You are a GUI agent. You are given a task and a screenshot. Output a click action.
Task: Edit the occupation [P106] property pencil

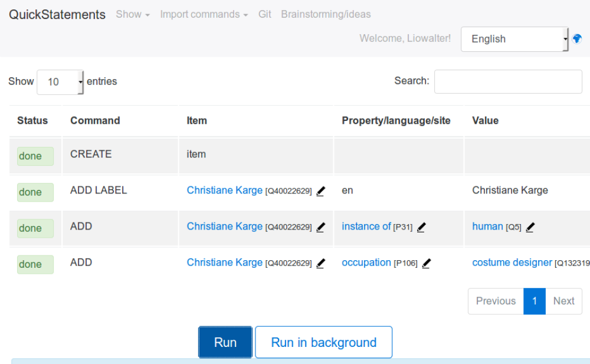(427, 264)
